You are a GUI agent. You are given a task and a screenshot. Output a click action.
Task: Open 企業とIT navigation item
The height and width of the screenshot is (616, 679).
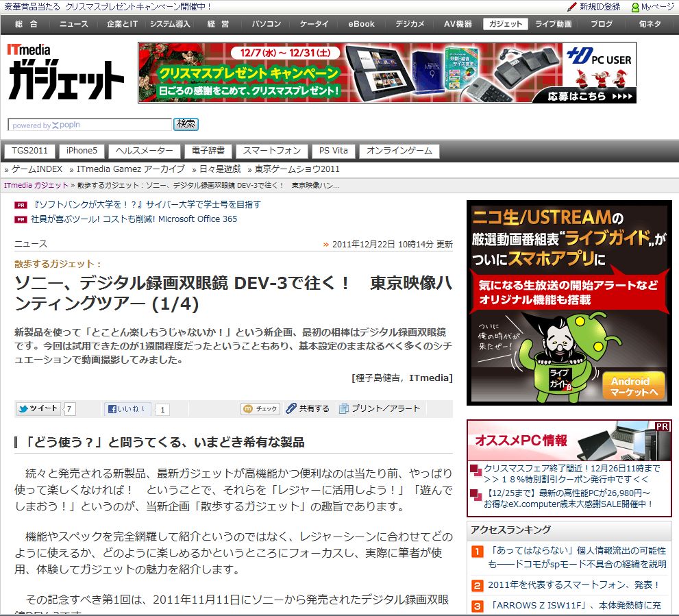[x=122, y=24]
